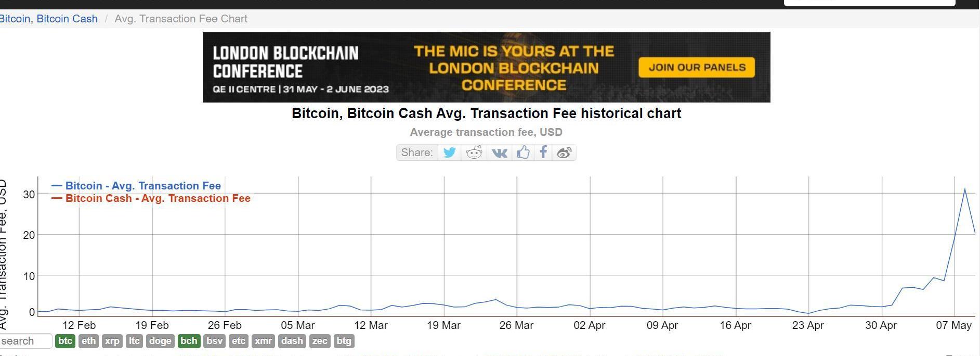Viewport: 980px width, 356px height.
Task: Toggle Bitcoin Cash Avg. Transaction Fee legend
Action: [x=158, y=198]
